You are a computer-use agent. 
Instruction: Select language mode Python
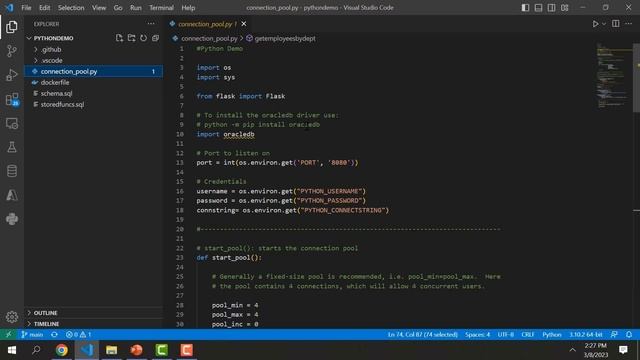[552, 334]
